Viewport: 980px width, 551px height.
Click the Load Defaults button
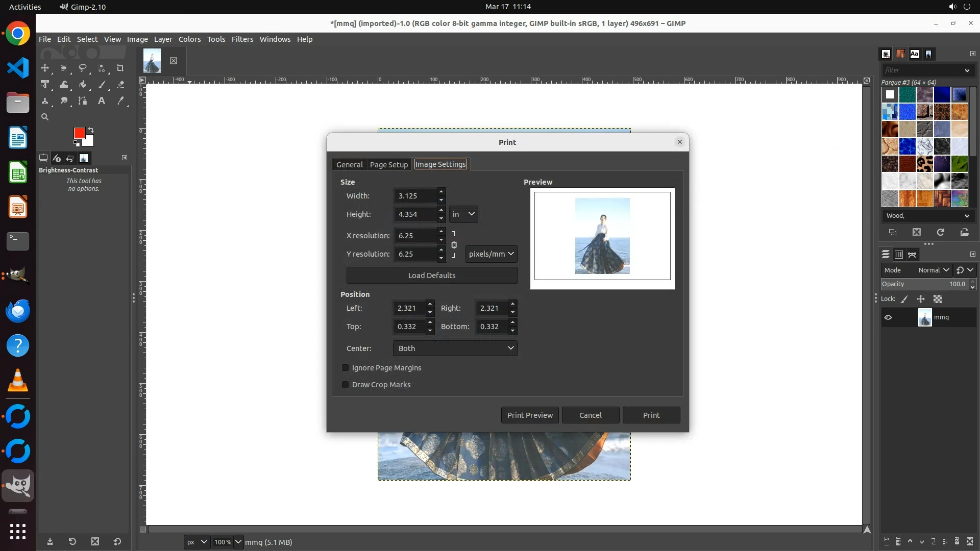pyautogui.click(x=431, y=275)
